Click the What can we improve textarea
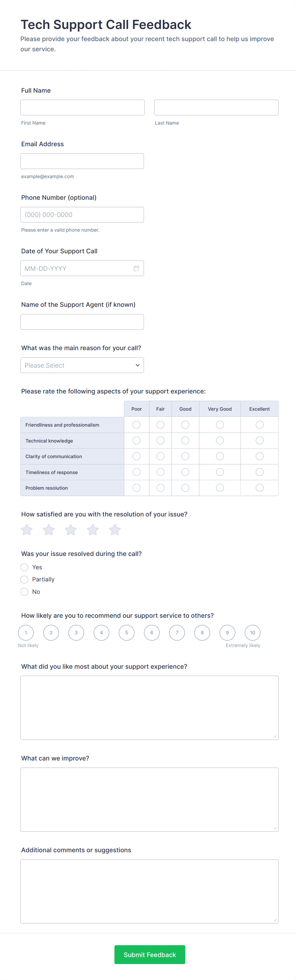 pos(149,799)
